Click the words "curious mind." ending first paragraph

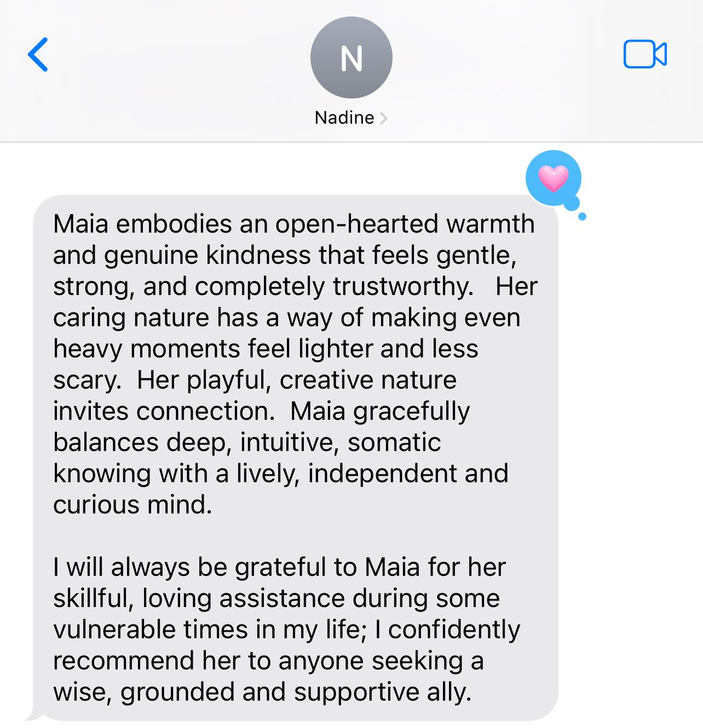(132, 505)
